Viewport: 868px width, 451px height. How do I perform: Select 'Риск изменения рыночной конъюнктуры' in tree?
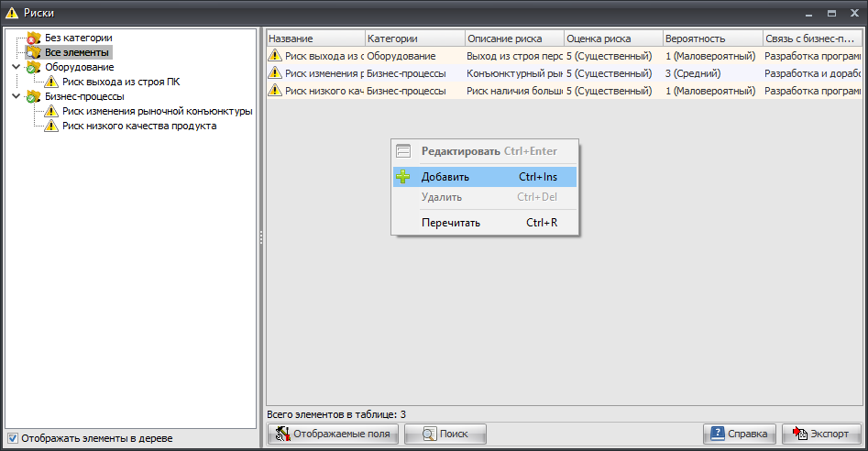157,111
